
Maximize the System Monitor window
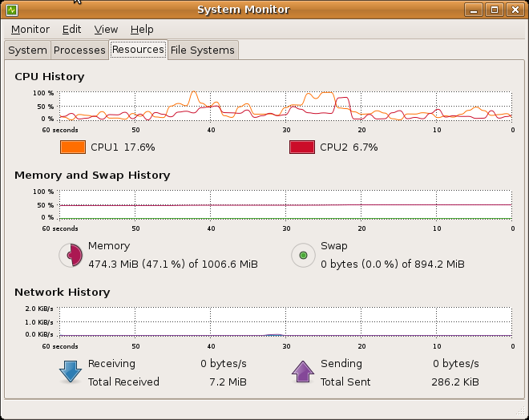coord(495,10)
